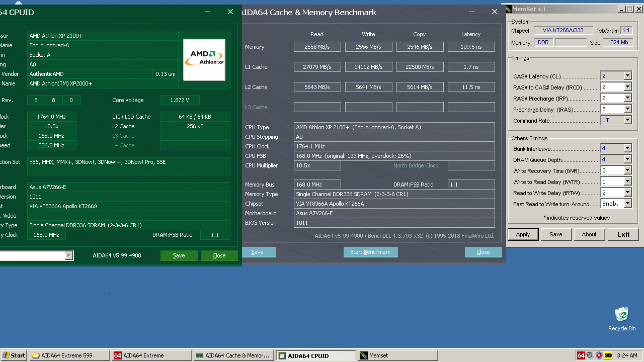Switch to AIDA64 Extreme taskbar button
Screen dimensions: 644x362
tap(152, 355)
